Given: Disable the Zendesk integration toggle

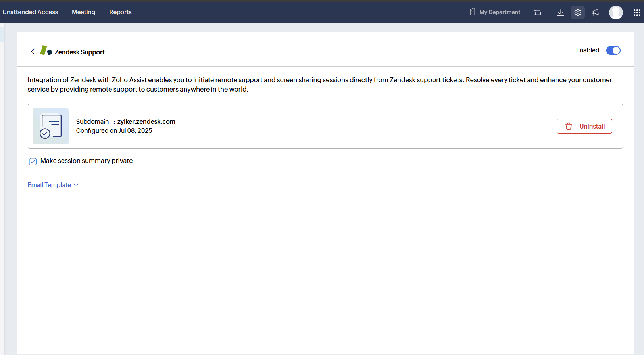Looking at the screenshot, I should [613, 50].
